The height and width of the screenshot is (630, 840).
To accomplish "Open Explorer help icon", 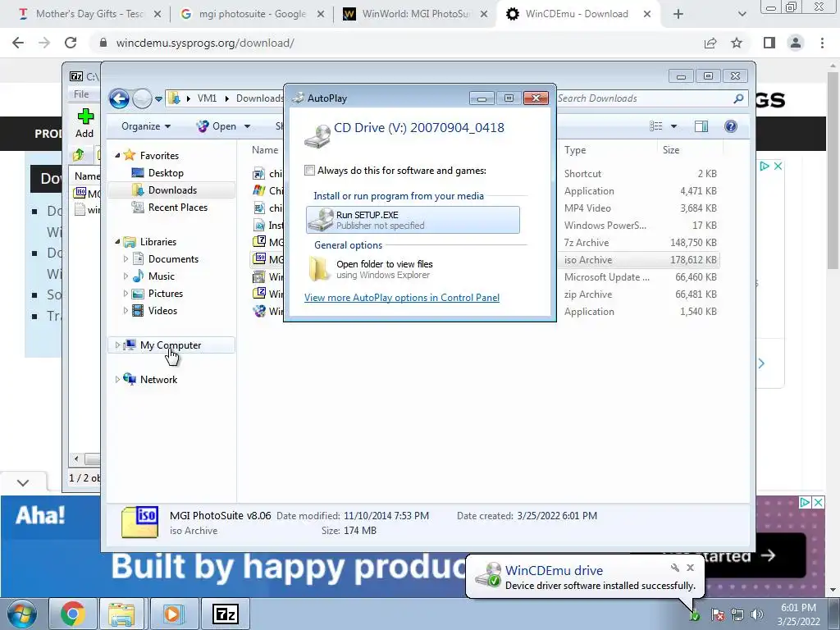I will 731,126.
